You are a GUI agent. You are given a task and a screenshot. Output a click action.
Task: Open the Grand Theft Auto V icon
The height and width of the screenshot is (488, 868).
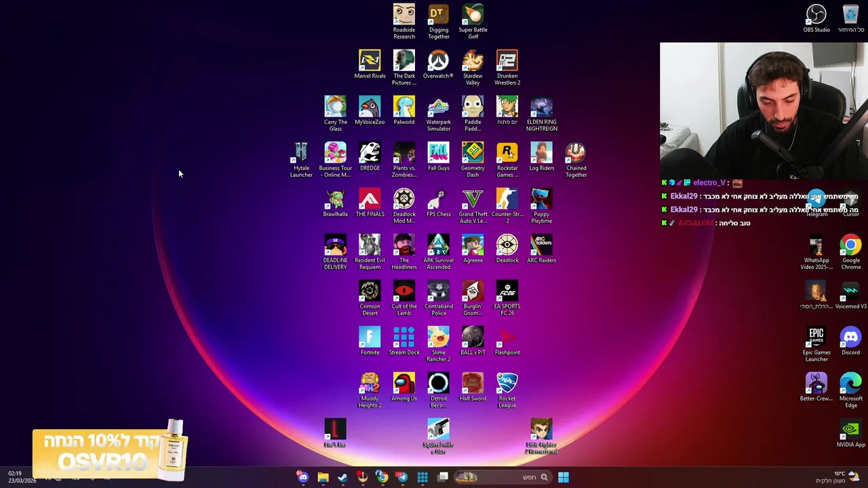point(473,207)
